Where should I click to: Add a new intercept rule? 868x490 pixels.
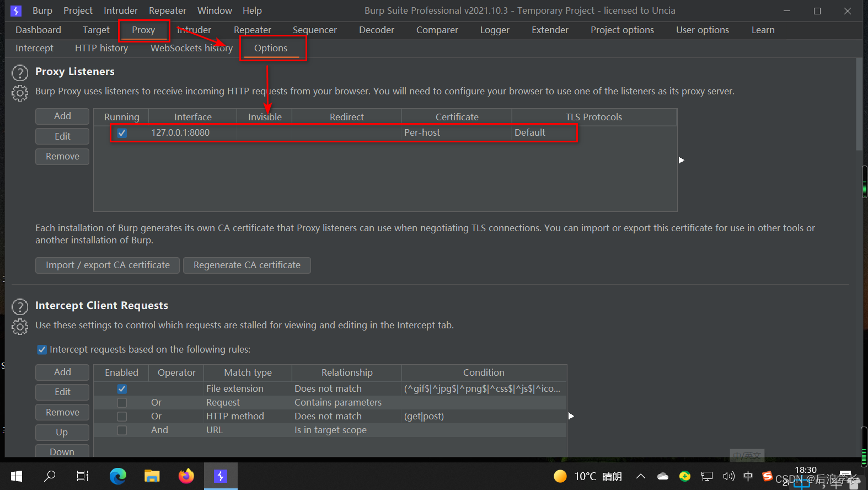(x=62, y=372)
